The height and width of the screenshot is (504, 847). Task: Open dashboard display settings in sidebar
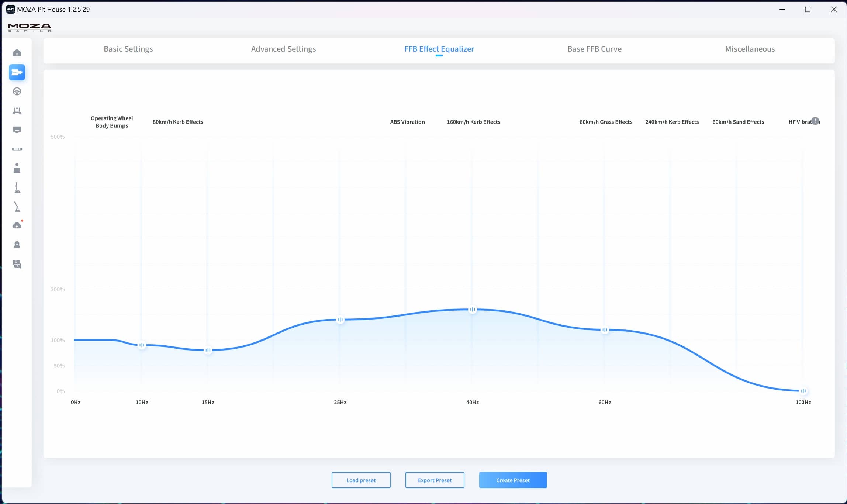click(x=17, y=130)
